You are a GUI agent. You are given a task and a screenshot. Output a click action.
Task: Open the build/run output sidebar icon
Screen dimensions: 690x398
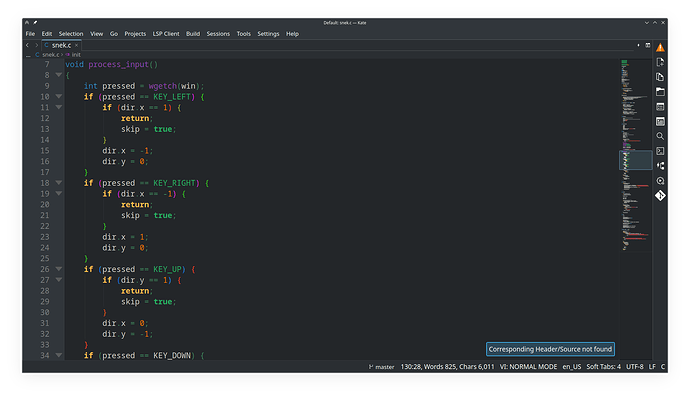[x=660, y=181]
